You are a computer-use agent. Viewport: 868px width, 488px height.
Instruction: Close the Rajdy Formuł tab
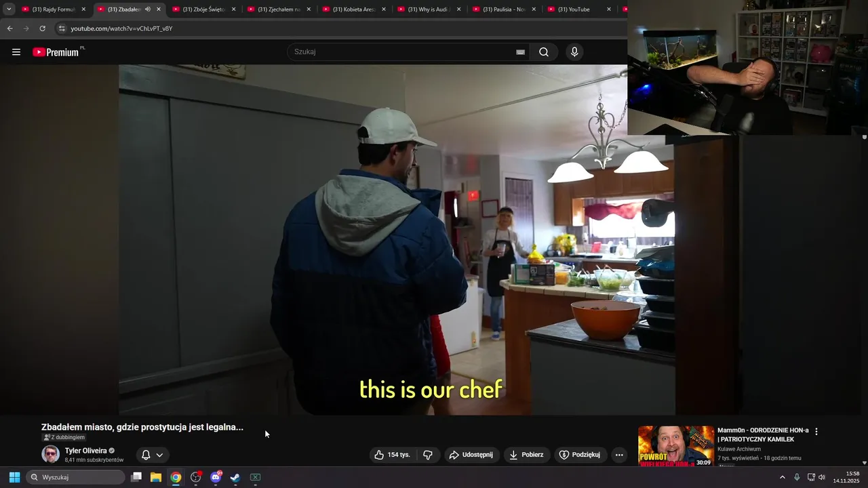click(x=83, y=9)
